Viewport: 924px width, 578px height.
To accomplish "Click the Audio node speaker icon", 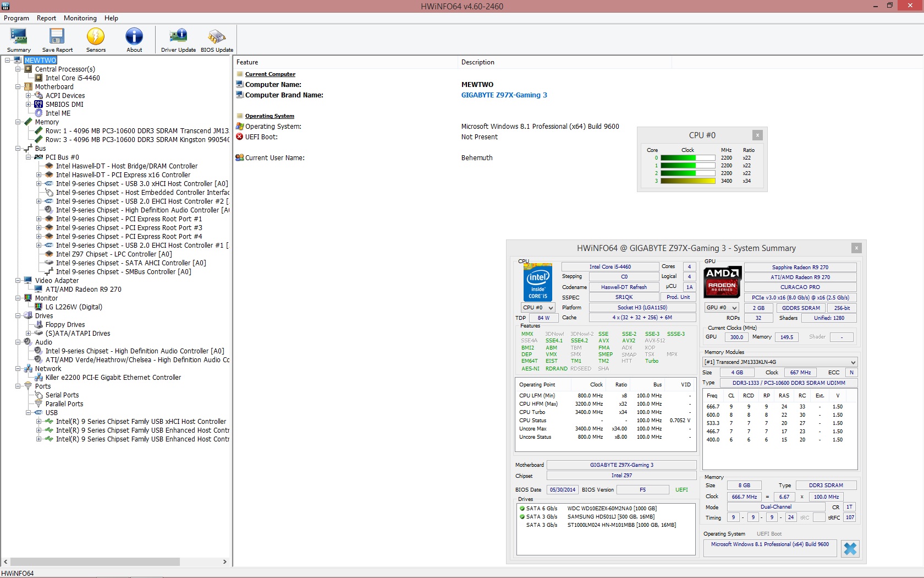I will (x=29, y=342).
